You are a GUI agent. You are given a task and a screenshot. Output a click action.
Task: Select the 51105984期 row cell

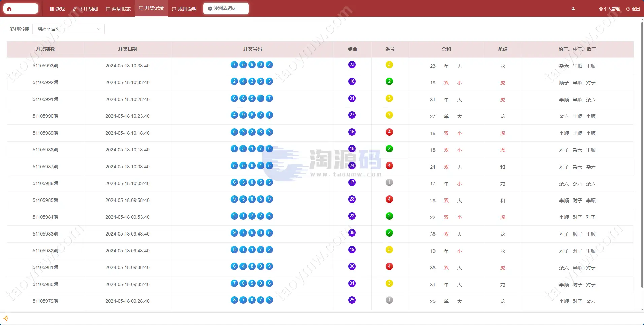coord(45,217)
